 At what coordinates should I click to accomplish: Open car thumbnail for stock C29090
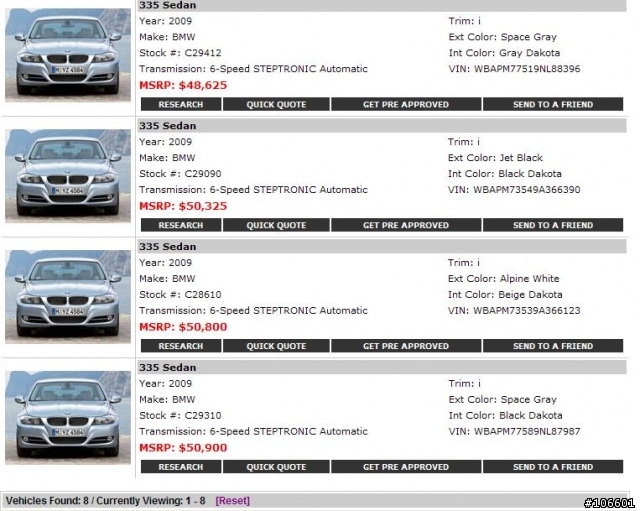point(68,176)
